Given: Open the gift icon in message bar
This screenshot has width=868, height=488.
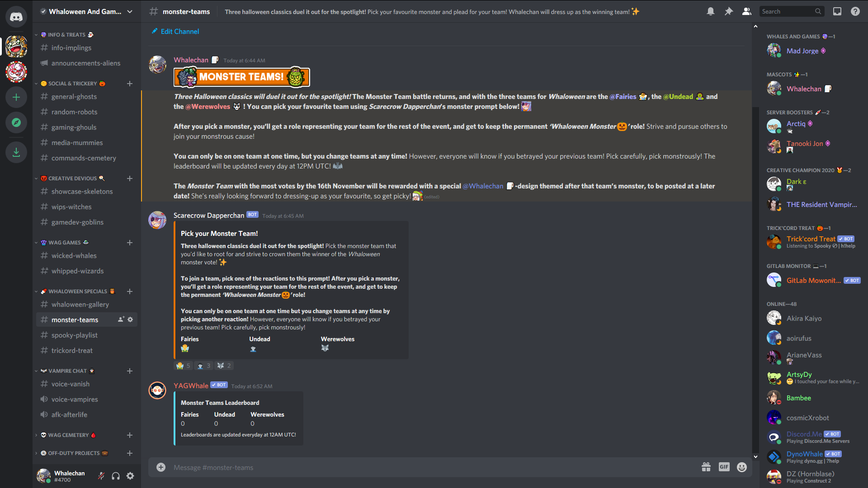Looking at the screenshot, I should 706,467.
